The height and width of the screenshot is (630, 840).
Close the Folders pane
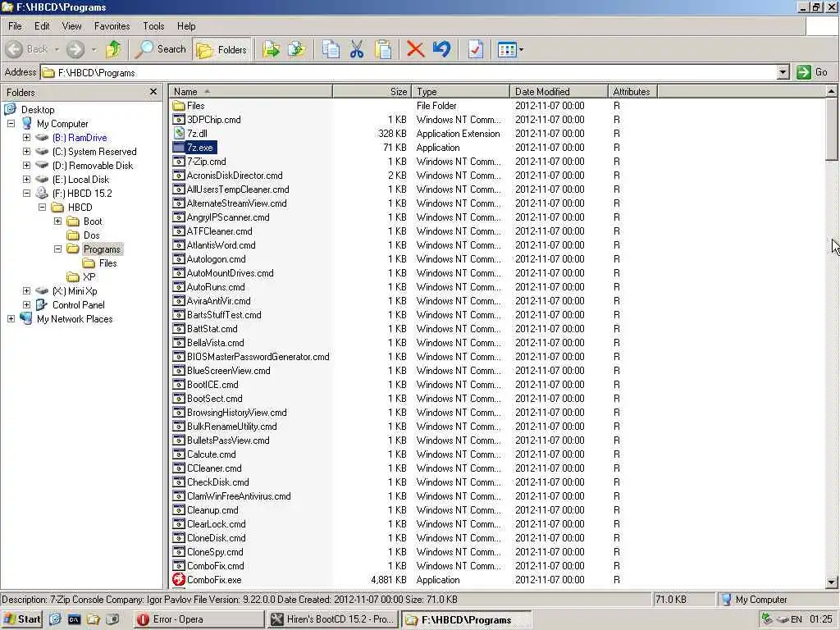[x=153, y=92]
